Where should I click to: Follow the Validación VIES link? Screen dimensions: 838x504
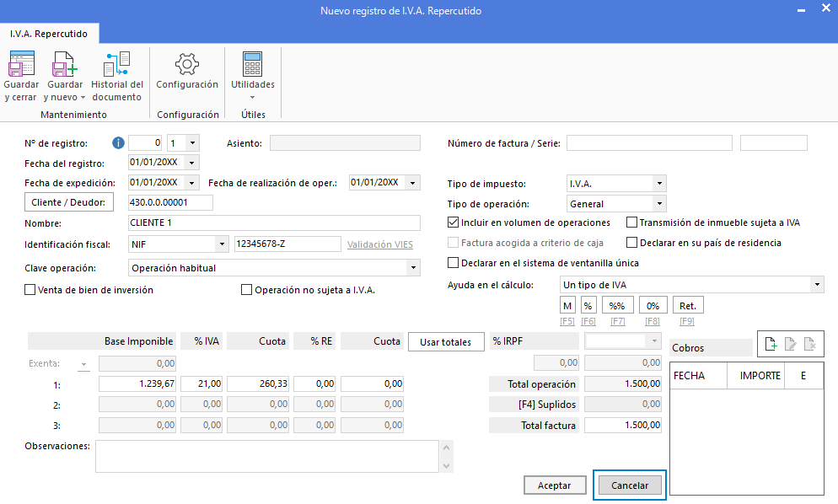coord(380,244)
